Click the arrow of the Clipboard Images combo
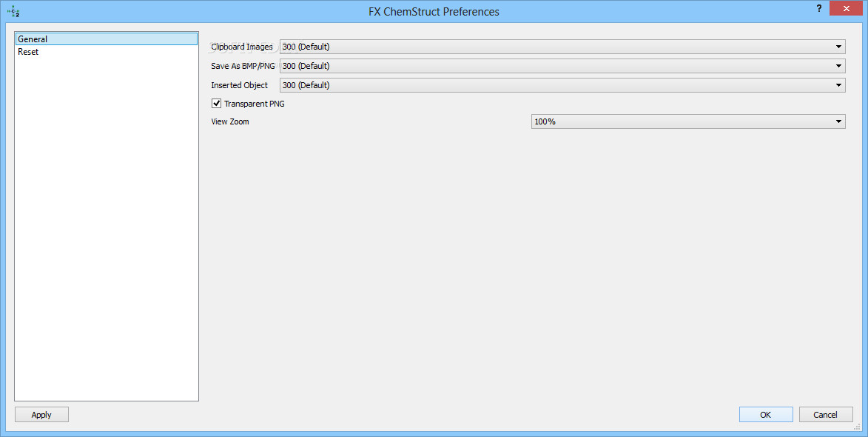 pos(839,47)
